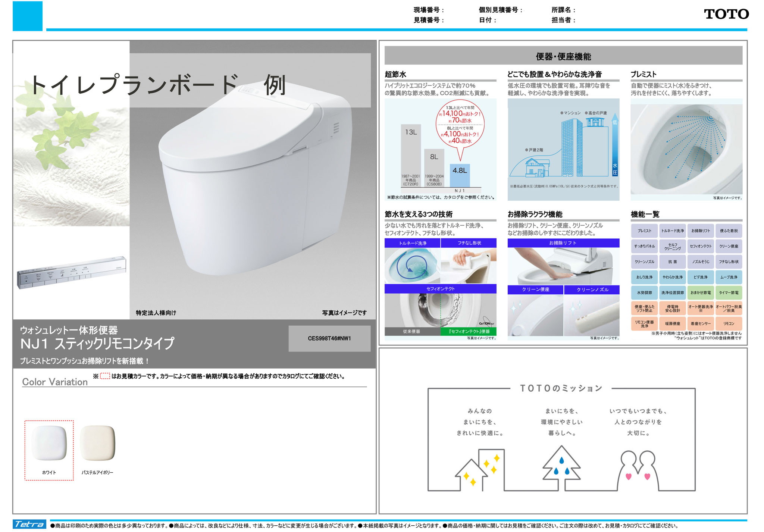This screenshot has width=764, height=532.
Task: Click the プレミスト section heading
Action: (644, 74)
